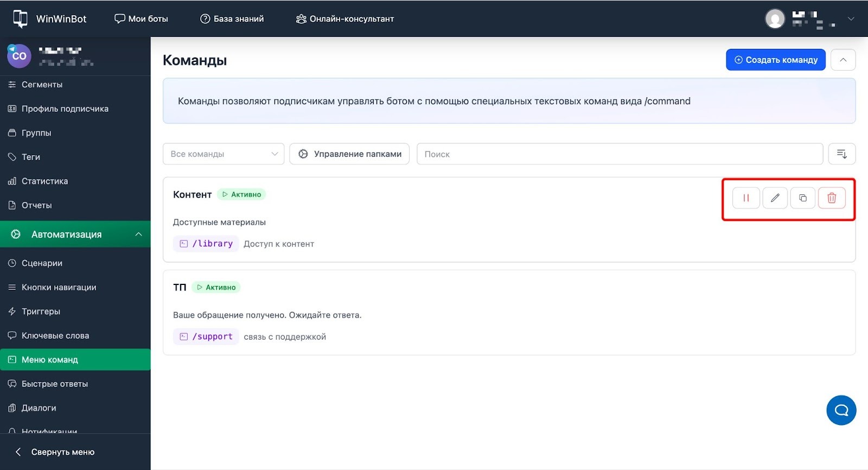Screen dimensions: 868x470
Task: Delete the Контент command with trash icon
Action: [x=832, y=198]
